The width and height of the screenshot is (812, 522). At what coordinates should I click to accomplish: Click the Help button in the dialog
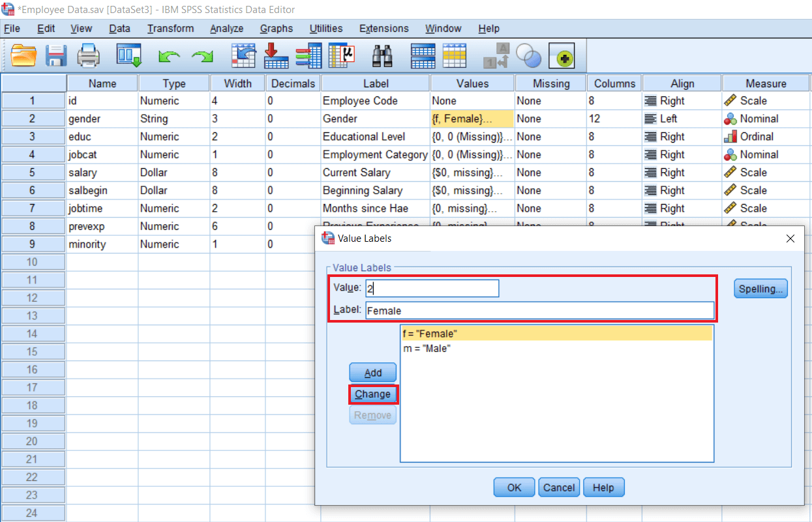pos(603,487)
